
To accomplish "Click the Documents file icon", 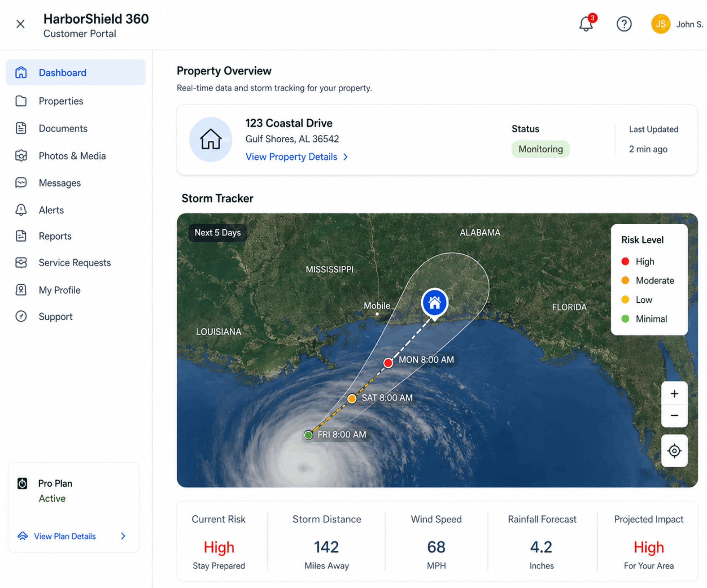I will point(21,128).
